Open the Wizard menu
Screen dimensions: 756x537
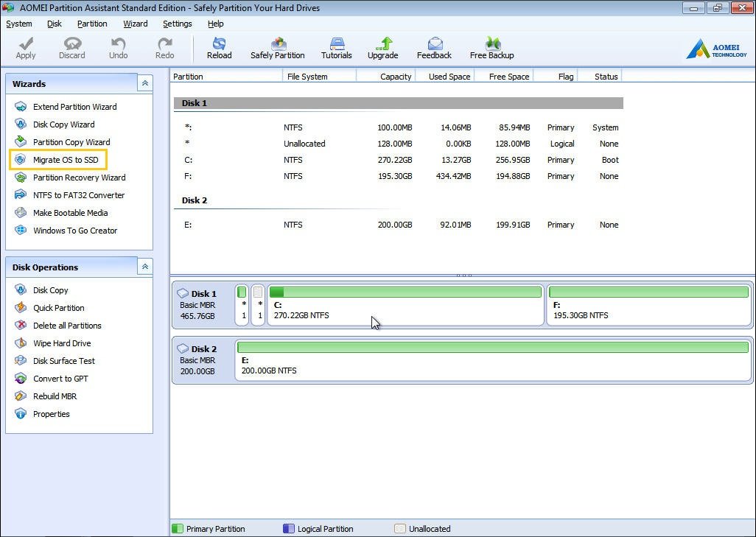pos(136,24)
